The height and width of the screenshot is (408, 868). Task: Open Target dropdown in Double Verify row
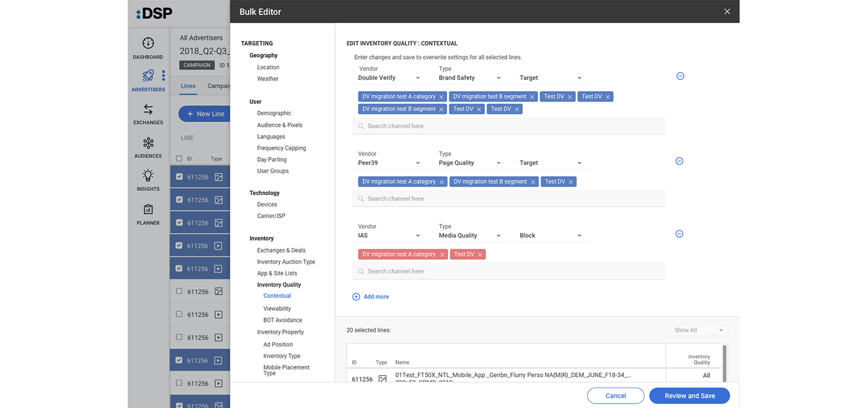pos(551,78)
